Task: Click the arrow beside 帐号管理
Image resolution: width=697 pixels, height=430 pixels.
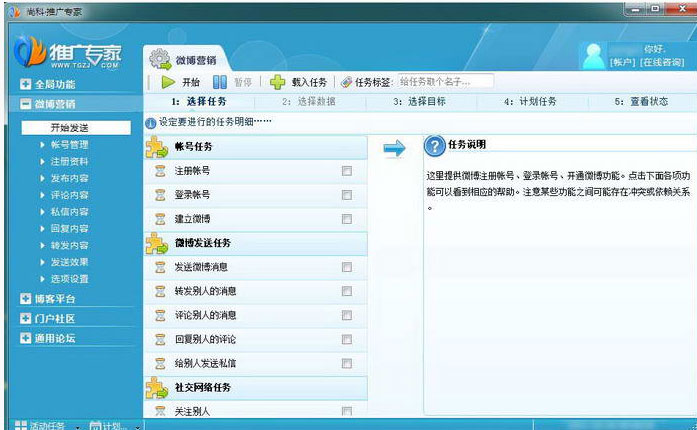Action: tap(42, 145)
